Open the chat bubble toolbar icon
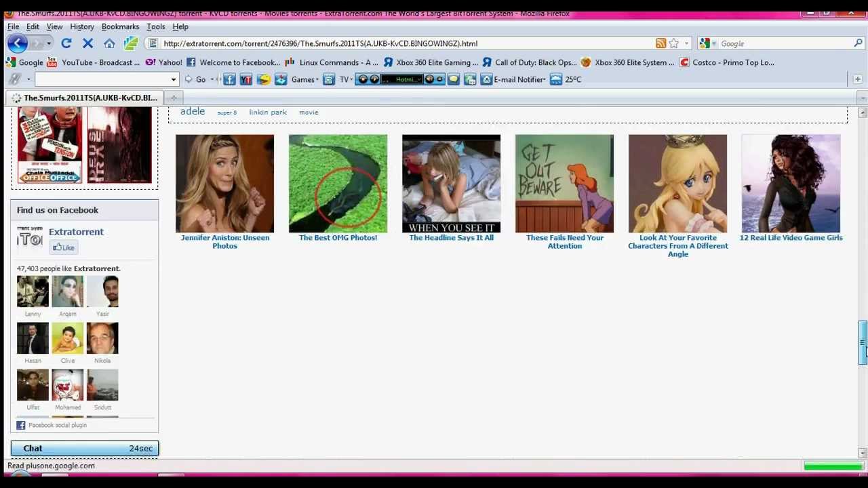Image resolution: width=868 pixels, height=488 pixels. tap(453, 79)
